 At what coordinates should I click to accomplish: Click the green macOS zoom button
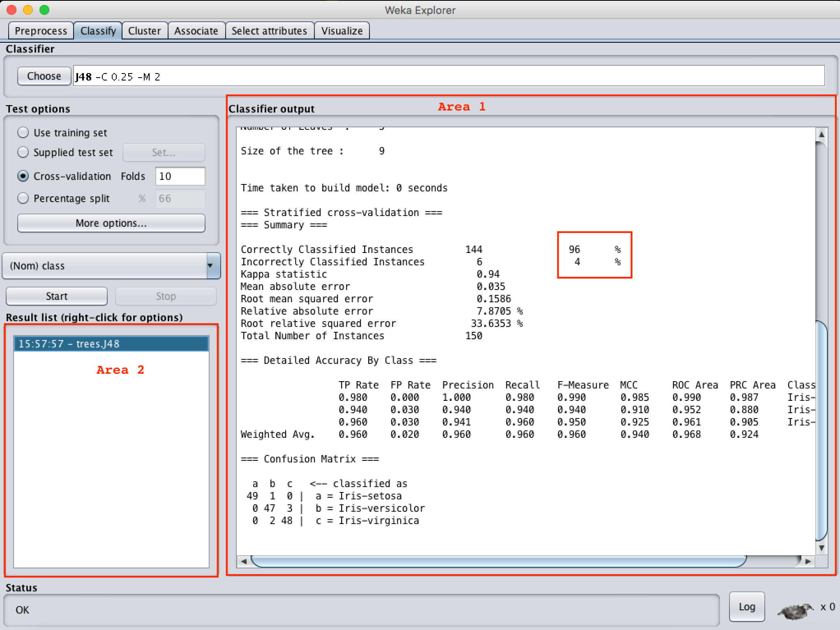[x=44, y=10]
